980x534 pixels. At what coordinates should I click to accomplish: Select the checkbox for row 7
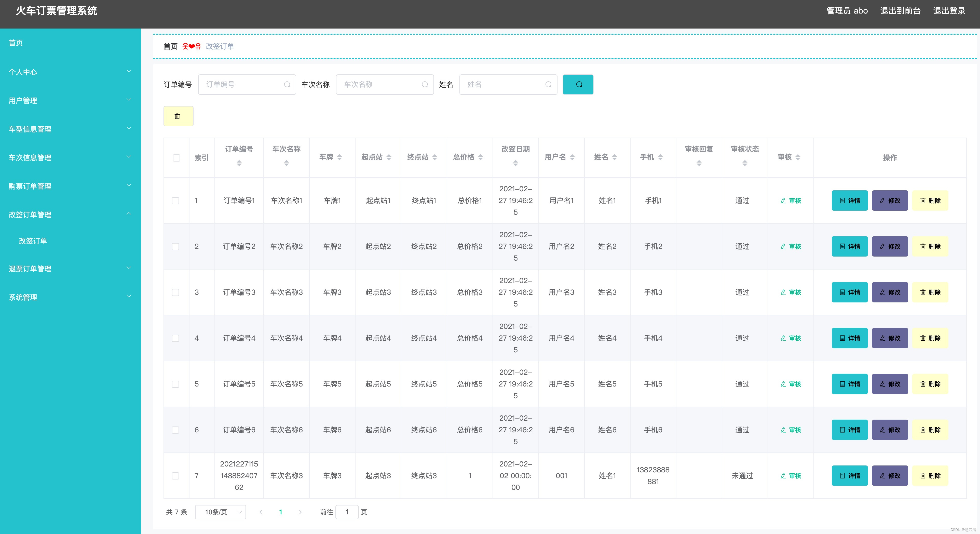(x=175, y=476)
